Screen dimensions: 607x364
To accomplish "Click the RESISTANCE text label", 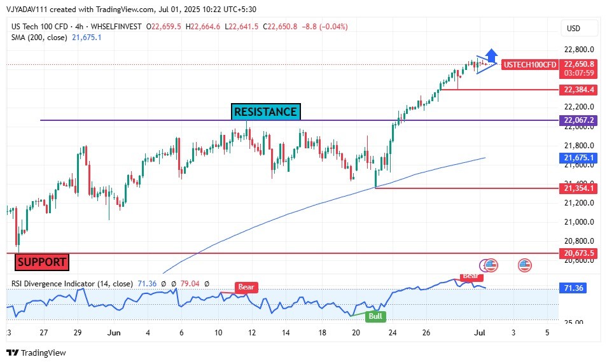I will click(x=265, y=112).
